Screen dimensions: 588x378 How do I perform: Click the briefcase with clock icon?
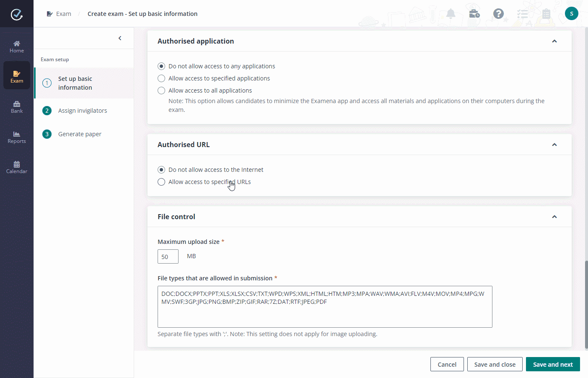(x=474, y=13)
